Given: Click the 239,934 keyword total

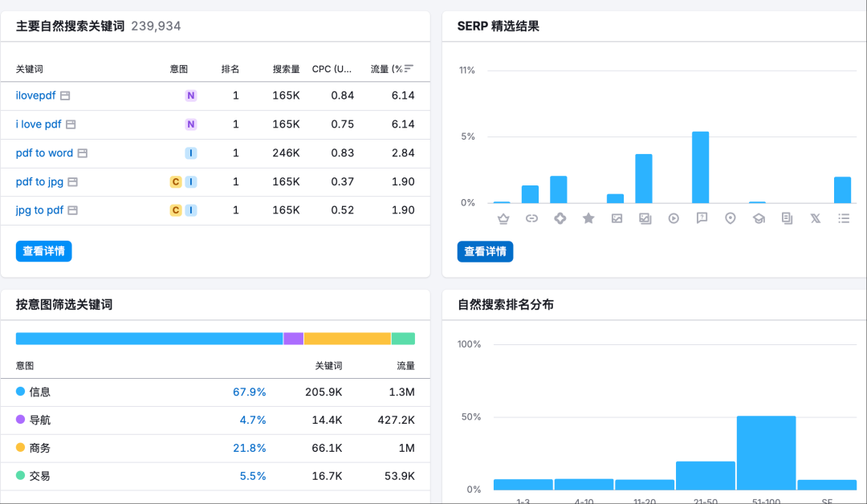Looking at the screenshot, I should click(156, 26).
